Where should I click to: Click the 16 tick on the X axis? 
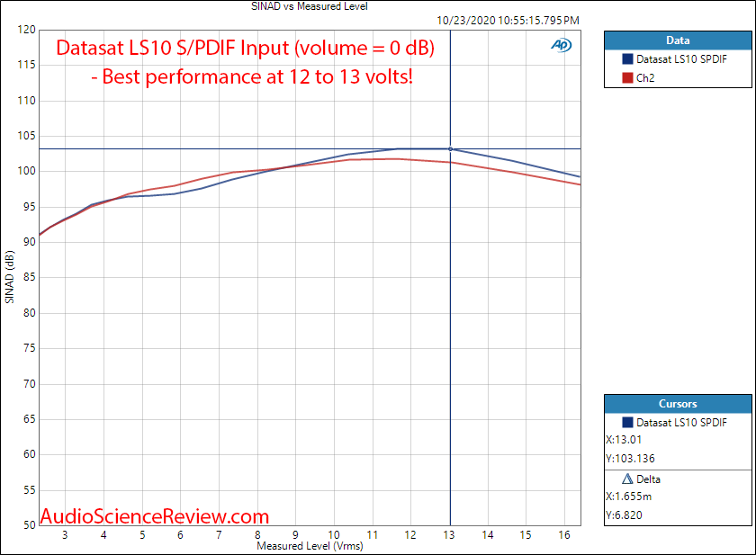click(x=564, y=535)
